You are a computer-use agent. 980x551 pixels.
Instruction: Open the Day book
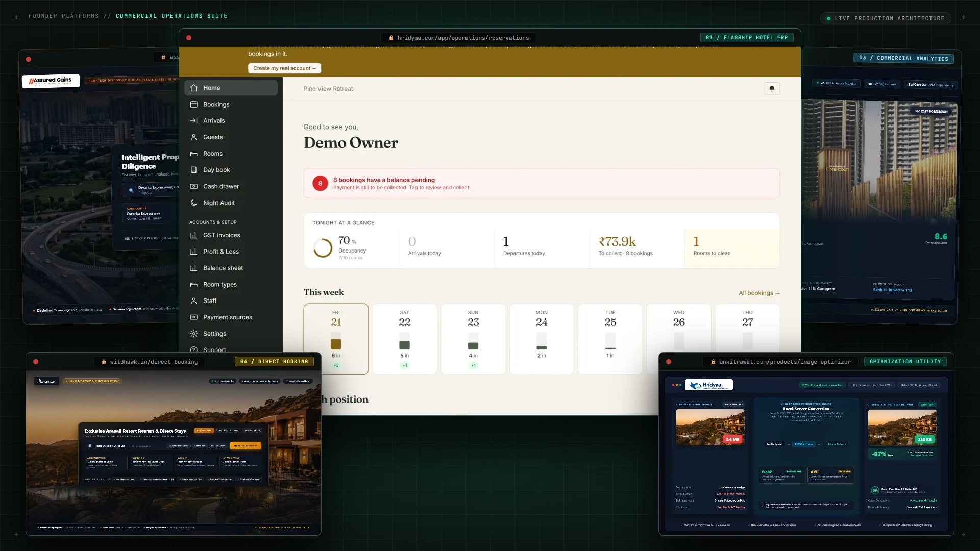point(231,170)
